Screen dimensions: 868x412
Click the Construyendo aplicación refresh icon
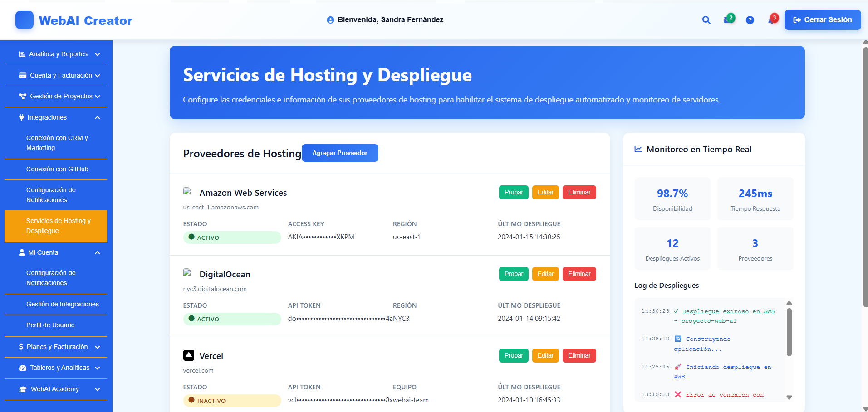pos(678,339)
